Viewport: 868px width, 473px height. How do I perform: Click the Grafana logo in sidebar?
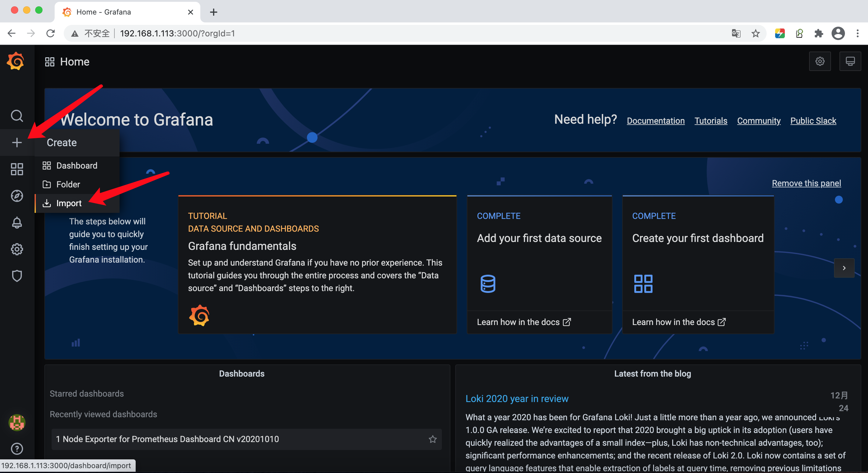coord(16,61)
